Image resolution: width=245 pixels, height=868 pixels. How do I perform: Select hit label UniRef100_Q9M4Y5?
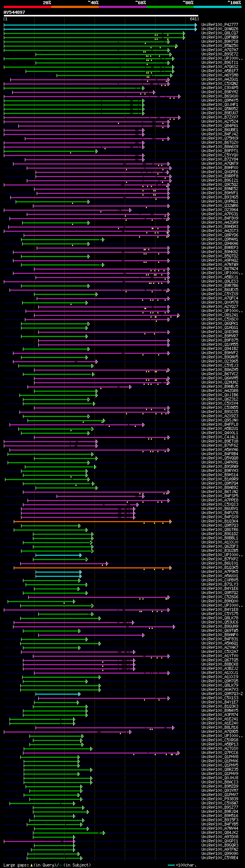coord(220,101)
